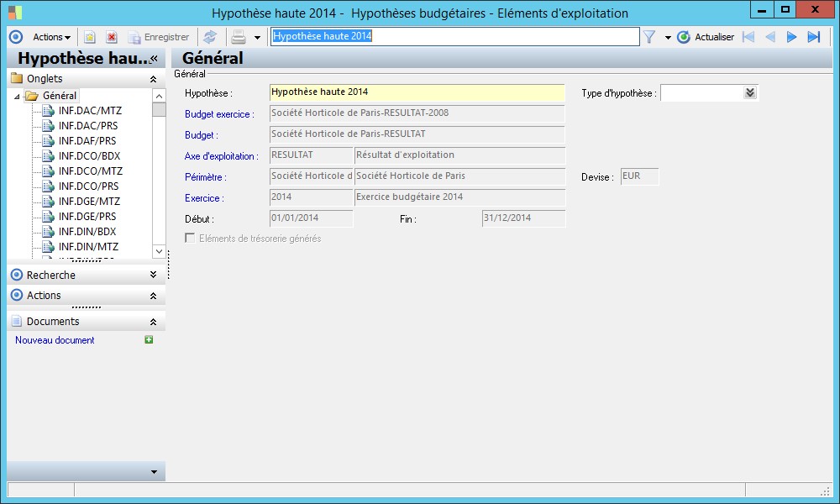Click the Périmètre link label
Screen dimensions: 840x504
(x=205, y=177)
